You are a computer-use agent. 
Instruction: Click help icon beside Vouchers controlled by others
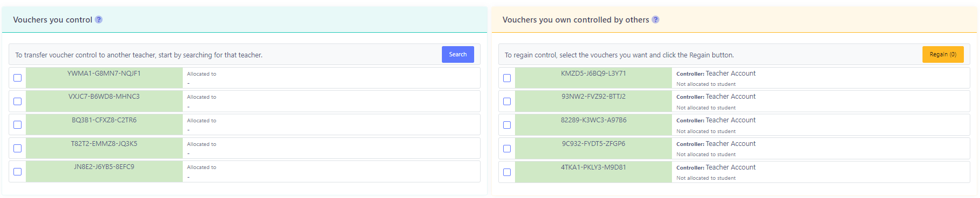pos(655,20)
